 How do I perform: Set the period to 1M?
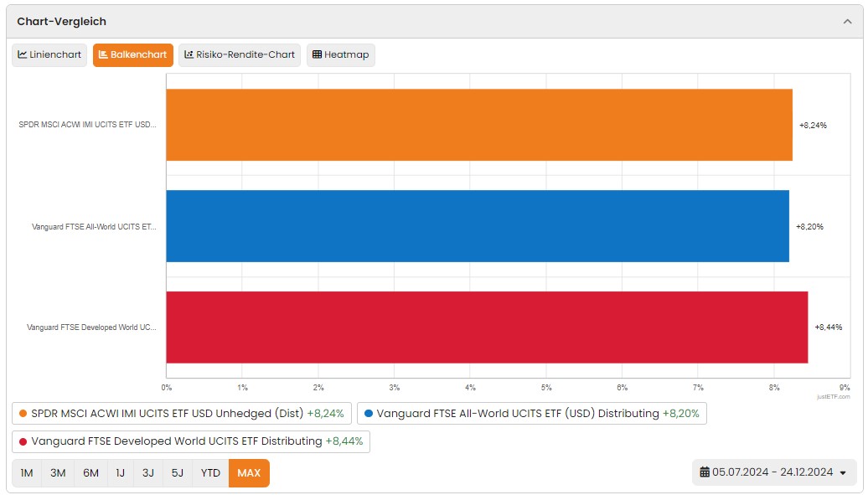pos(27,473)
